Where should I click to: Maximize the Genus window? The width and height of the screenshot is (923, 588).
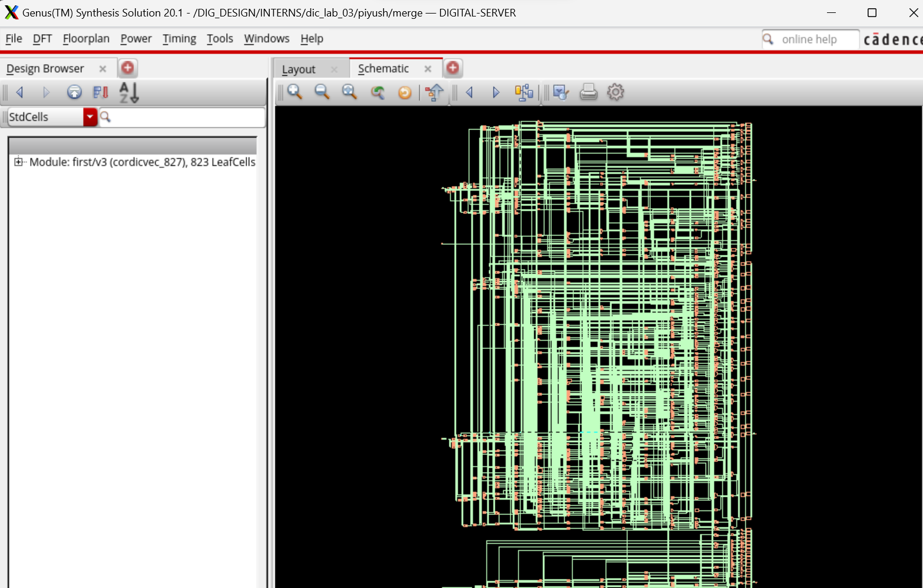(872, 12)
